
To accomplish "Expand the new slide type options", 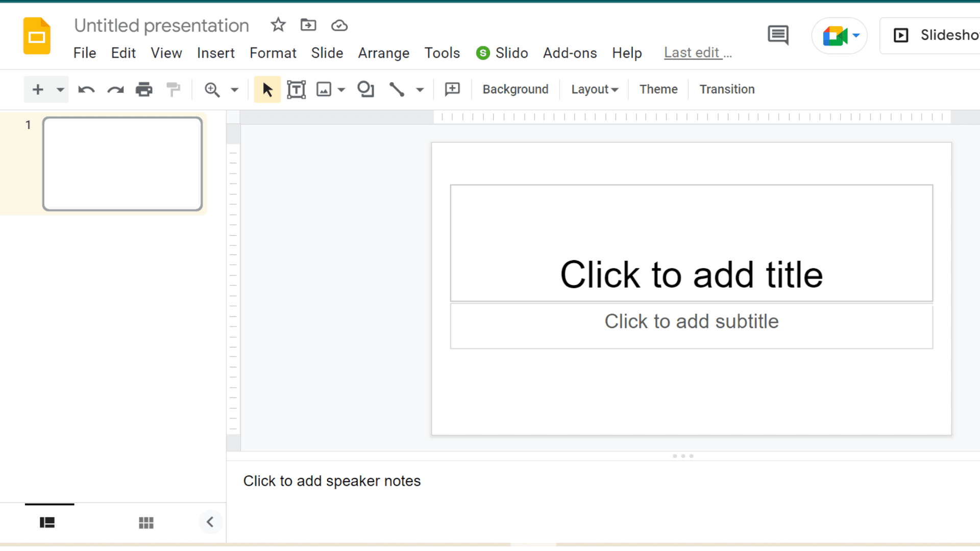I will click(59, 89).
